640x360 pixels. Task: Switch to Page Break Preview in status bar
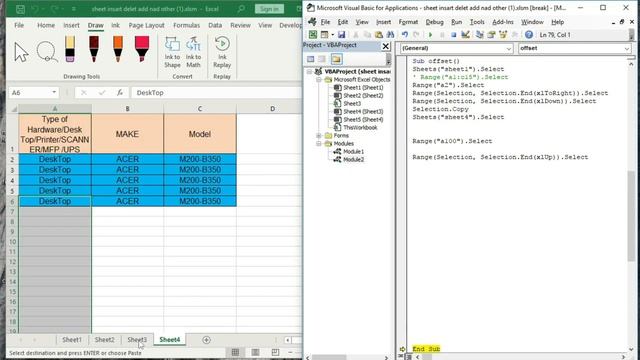276,352
